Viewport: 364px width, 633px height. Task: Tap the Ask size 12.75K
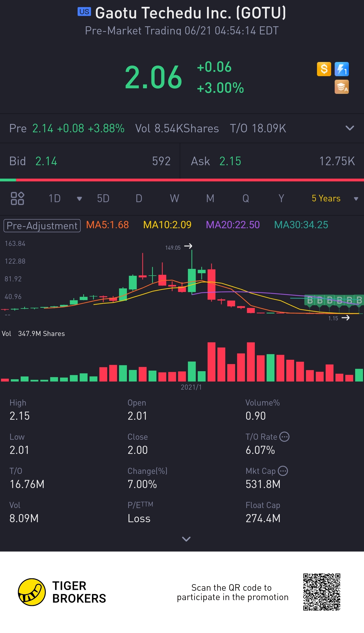337,161
